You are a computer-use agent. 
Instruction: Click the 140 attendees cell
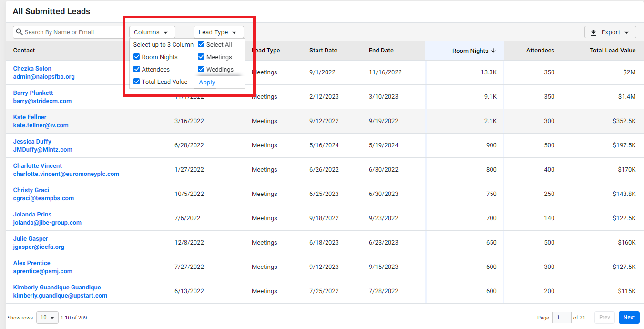click(x=549, y=218)
